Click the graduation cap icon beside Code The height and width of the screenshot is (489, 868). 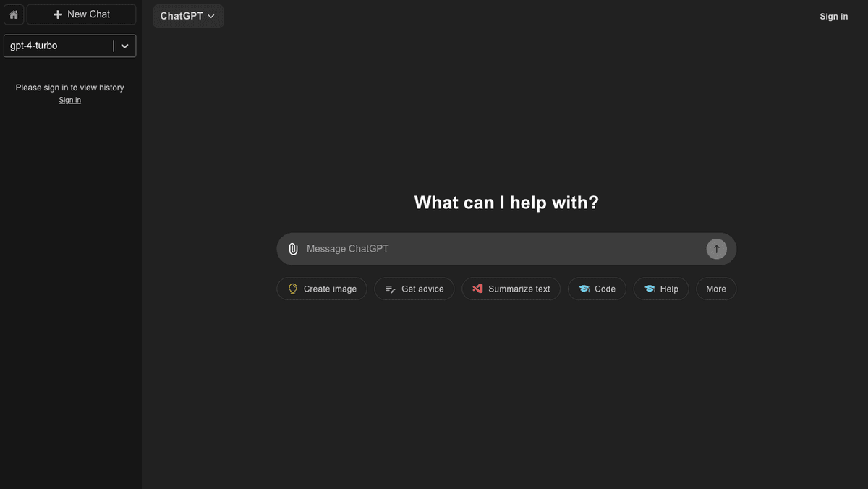click(x=584, y=289)
